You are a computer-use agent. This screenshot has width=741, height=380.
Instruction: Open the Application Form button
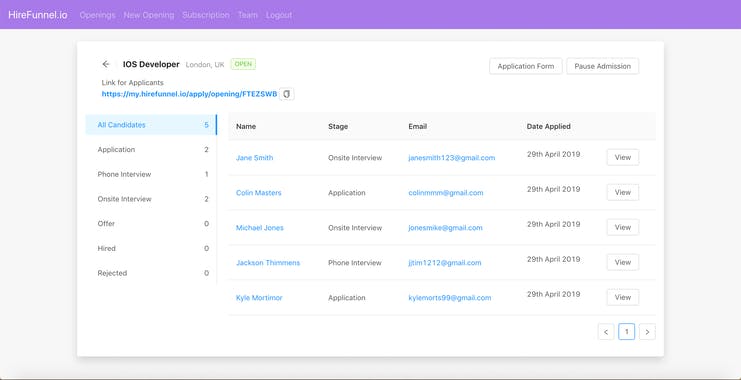click(526, 66)
